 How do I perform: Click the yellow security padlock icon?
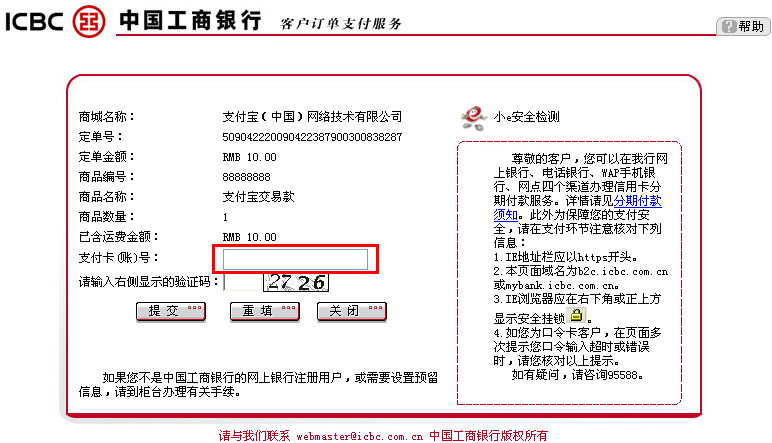pyautogui.click(x=577, y=315)
